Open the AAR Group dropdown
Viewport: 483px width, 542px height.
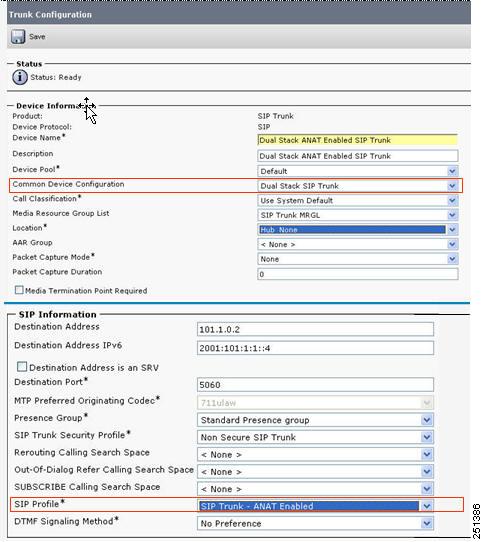(x=357, y=244)
